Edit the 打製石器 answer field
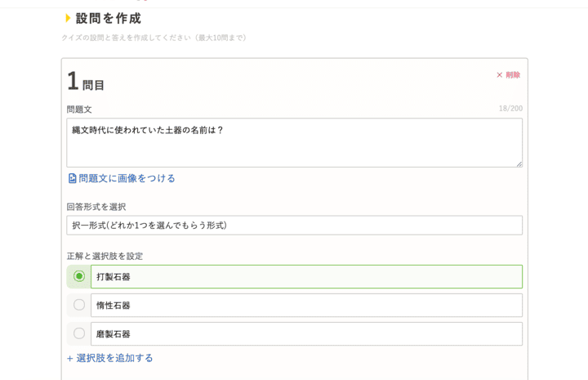The height and width of the screenshot is (380, 588). (x=306, y=277)
